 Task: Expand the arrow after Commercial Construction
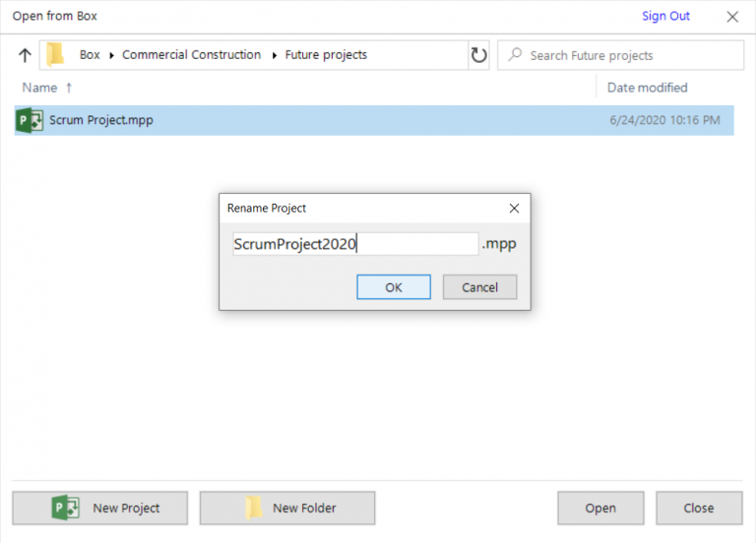[x=275, y=55]
